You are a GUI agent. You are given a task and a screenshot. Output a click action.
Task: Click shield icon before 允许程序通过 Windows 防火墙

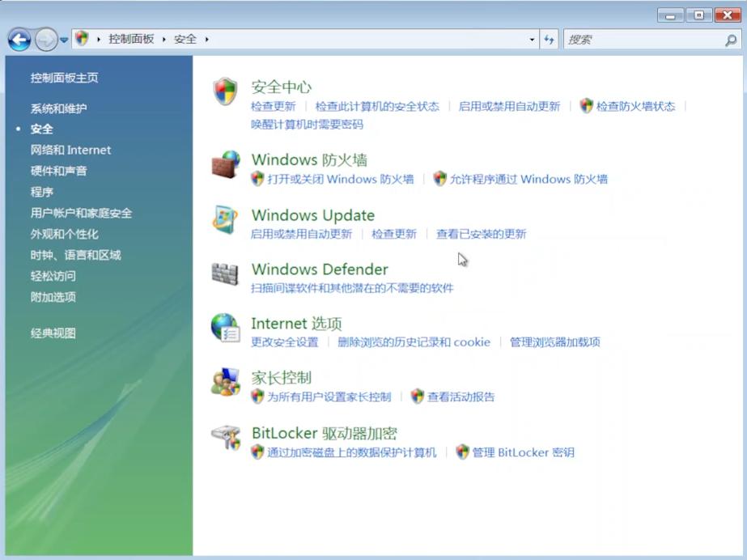(x=439, y=179)
